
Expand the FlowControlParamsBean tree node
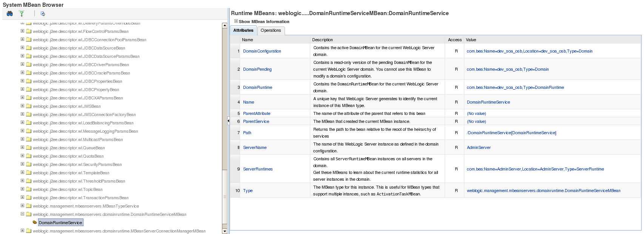pyautogui.click(x=22, y=31)
